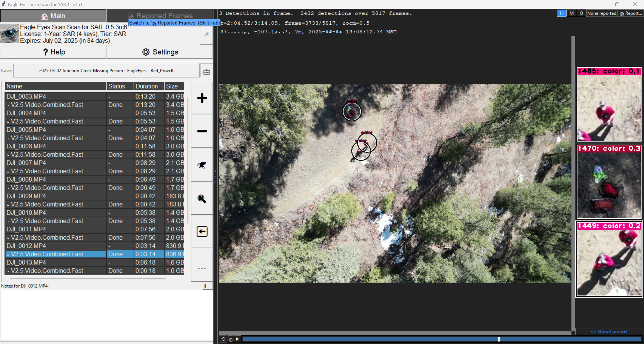Screen dimensions: 644x344
Task: Select the DJI_0008.MP4 row
Action: 94,179
